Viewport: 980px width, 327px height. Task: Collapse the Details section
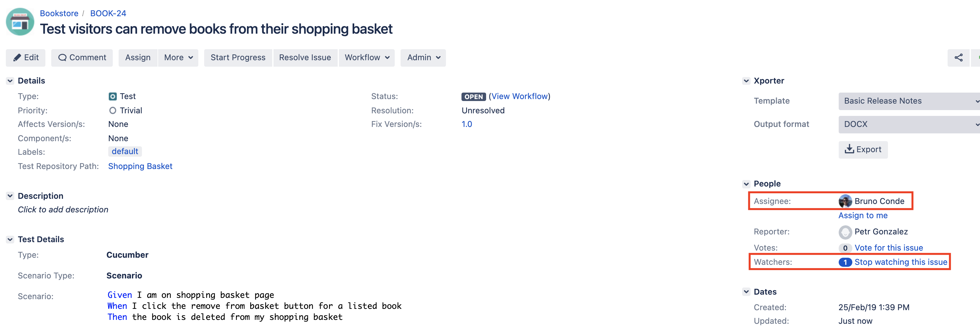pyautogui.click(x=10, y=81)
